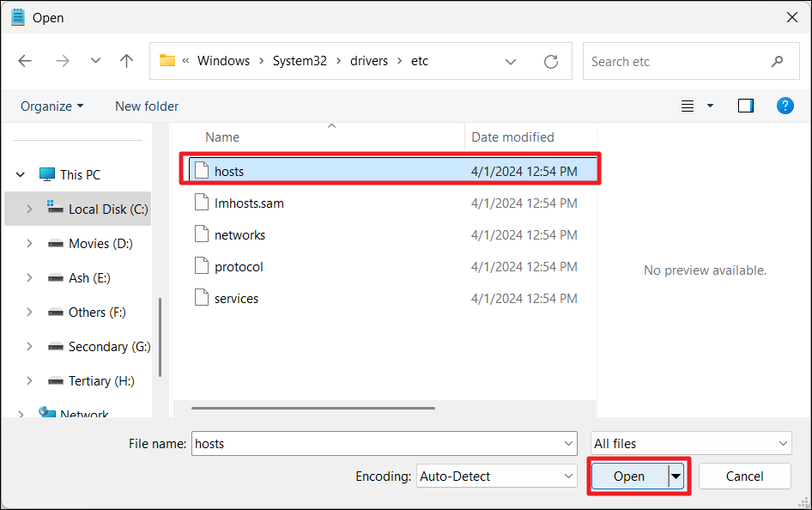Click the view layout icon
The height and width of the screenshot is (510, 812).
(688, 106)
